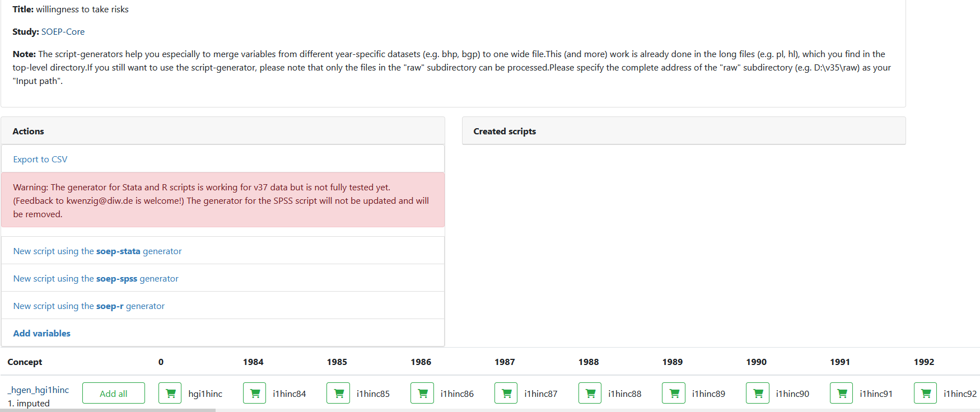Select the Actions panel header

coord(223,131)
